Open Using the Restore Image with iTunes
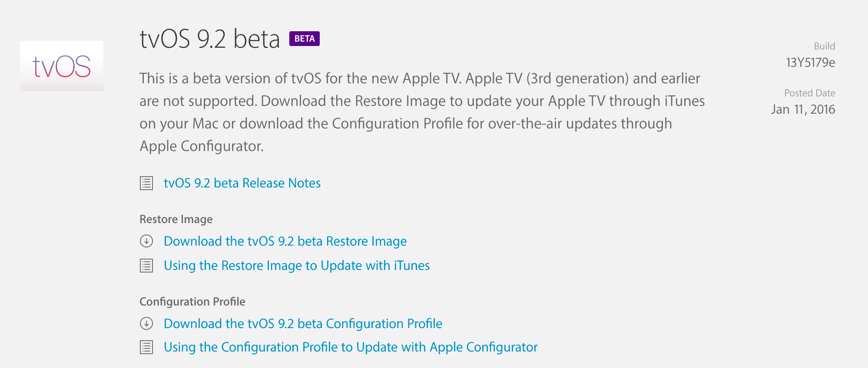This screenshot has height=368, width=868. point(296,265)
